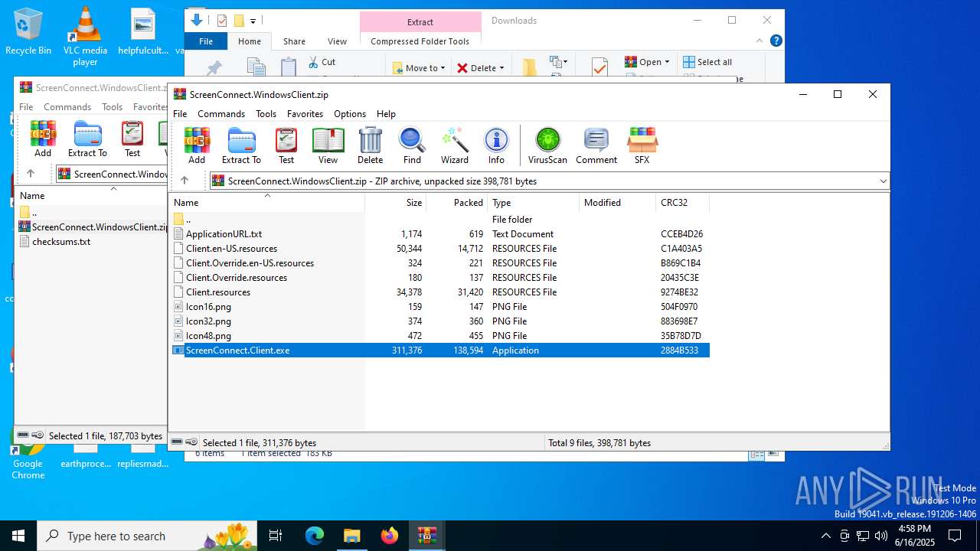This screenshot has height=551, width=980.
Task: Expand the archive path dropdown
Action: pos(883,181)
